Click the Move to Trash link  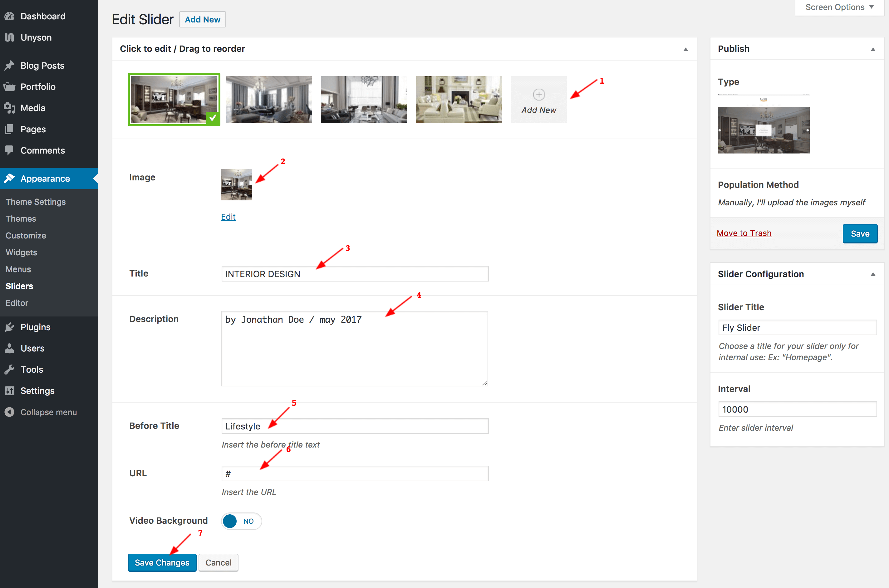(x=744, y=233)
